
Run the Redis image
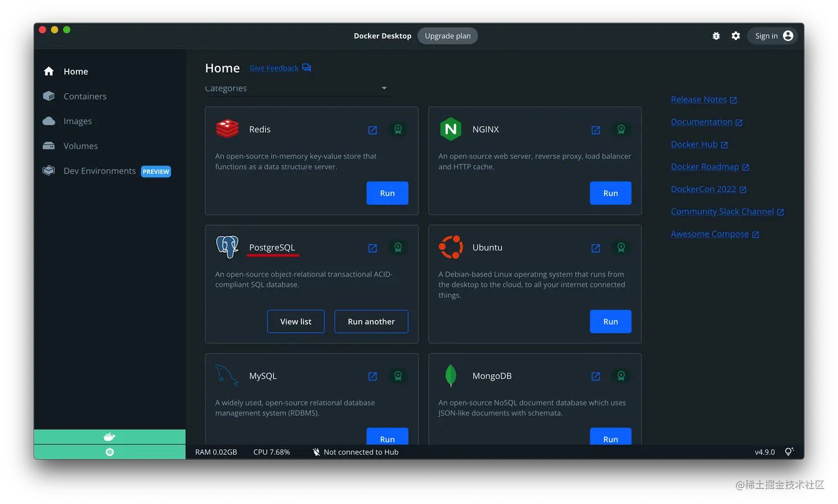[387, 193]
